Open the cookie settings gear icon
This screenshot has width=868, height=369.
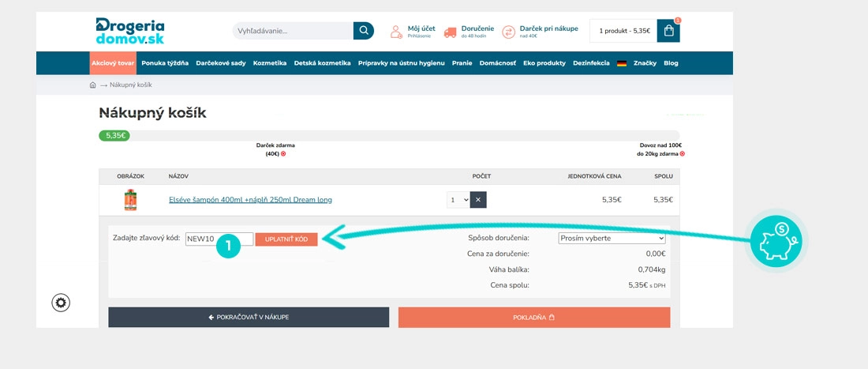pos(61,303)
